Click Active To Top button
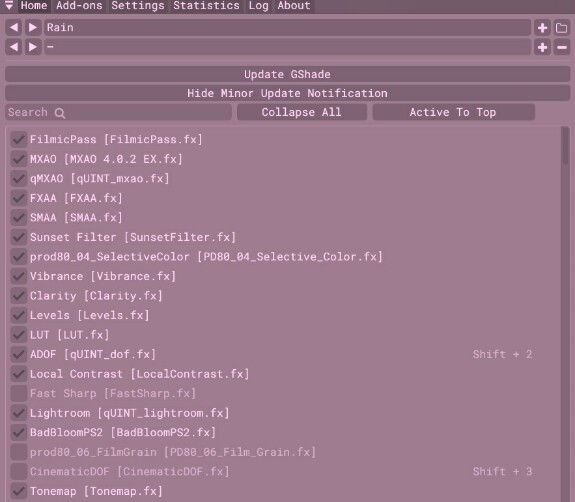 pyautogui.click(x=453, y=112)
